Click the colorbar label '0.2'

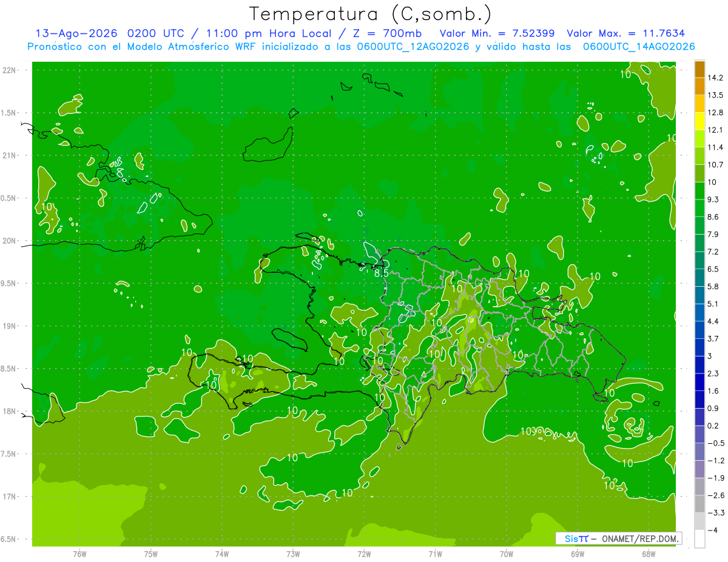click(713, 426)
